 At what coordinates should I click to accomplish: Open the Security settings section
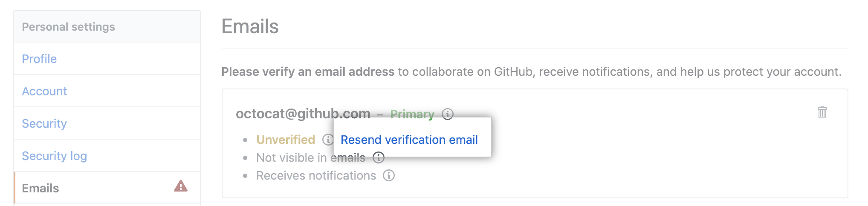(x=44, y=123)
